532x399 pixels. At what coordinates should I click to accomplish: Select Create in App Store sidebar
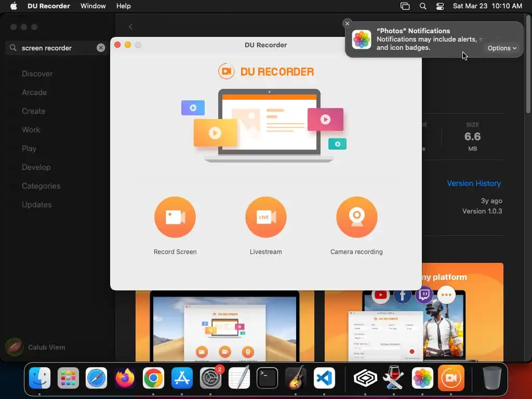click(34, 111)
